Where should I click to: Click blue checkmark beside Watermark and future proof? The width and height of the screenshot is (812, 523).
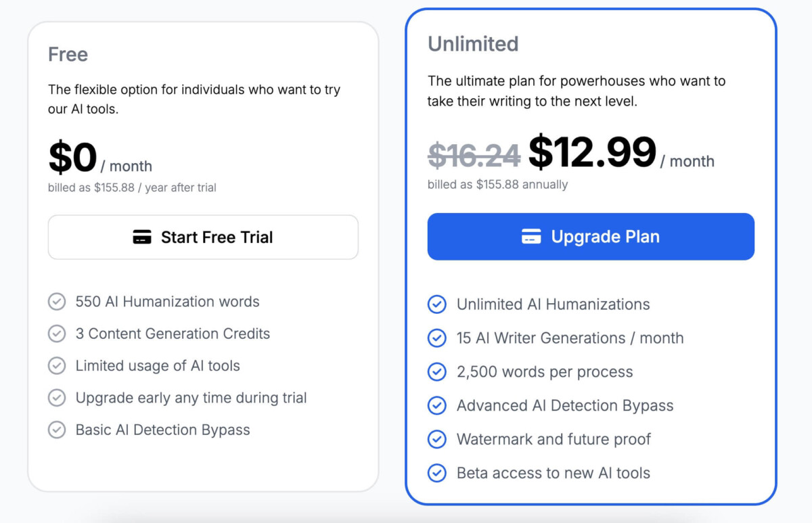pos(437,439)
